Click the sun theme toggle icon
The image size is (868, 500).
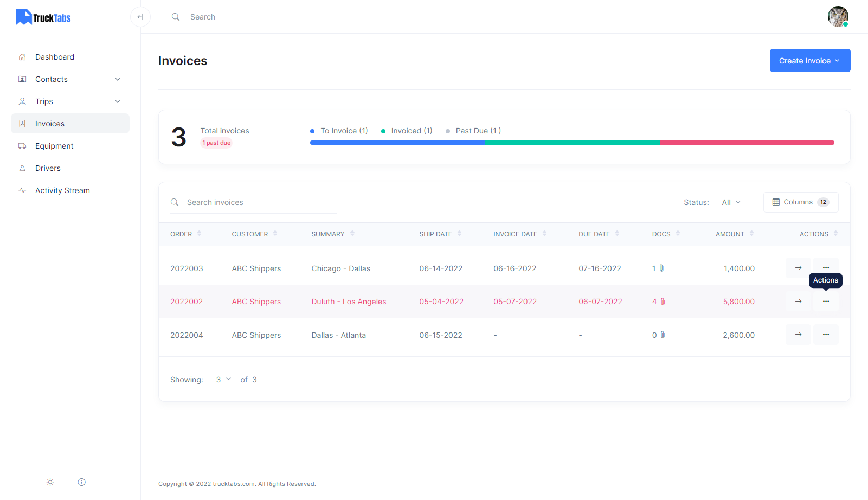[50, 482]
